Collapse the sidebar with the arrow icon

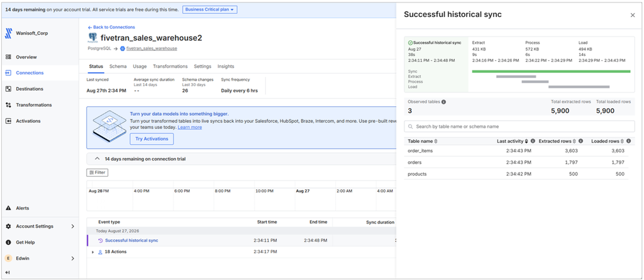(8, 272)
